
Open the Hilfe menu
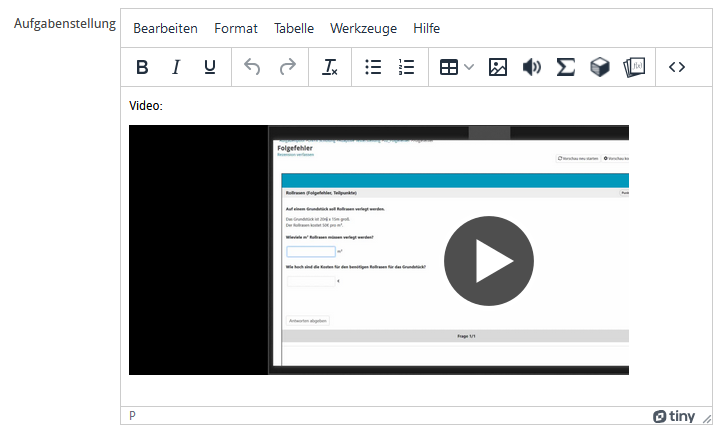click(x=426, y=28)
